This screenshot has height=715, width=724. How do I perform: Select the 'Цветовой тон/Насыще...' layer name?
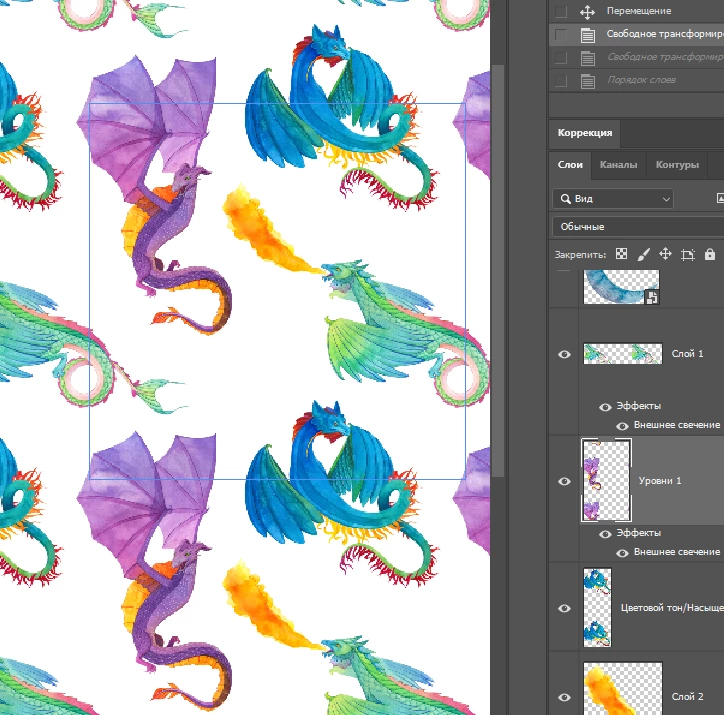coord(672,608)
